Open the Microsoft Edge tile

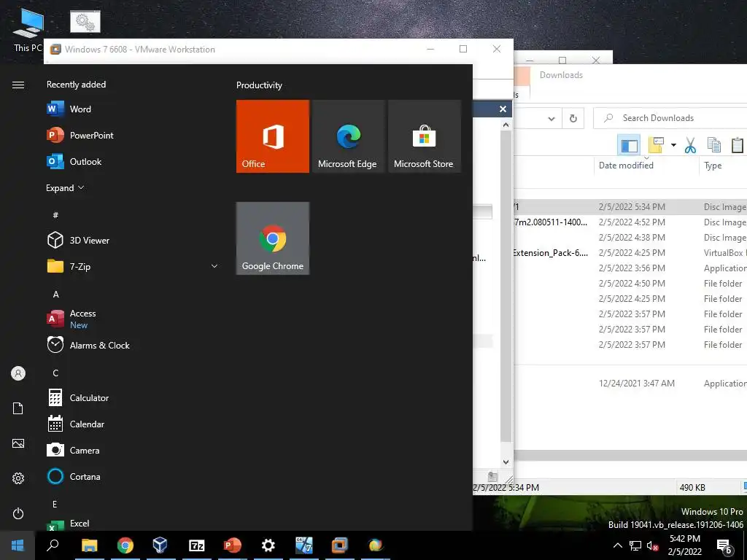coord(348,136)
